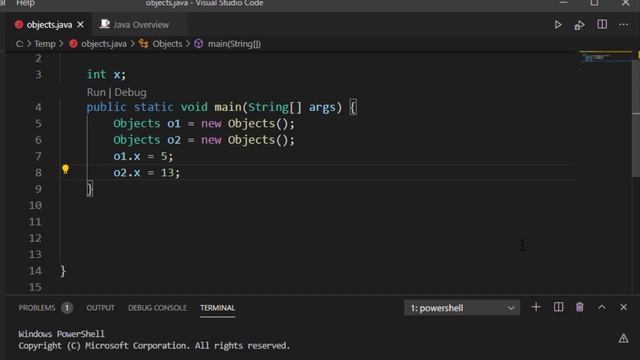Image resolution: width=640 pixels, height=360 pixels.
Task: Kill terminal with trash icon
Action: tap(580, 307)
